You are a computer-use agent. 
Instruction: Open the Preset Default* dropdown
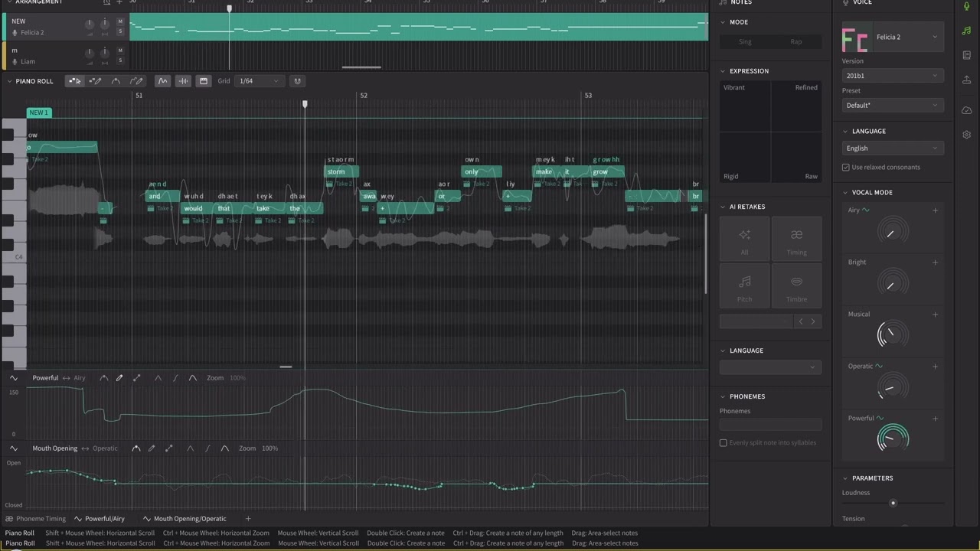pyautogui.click(x=893, y=105)
